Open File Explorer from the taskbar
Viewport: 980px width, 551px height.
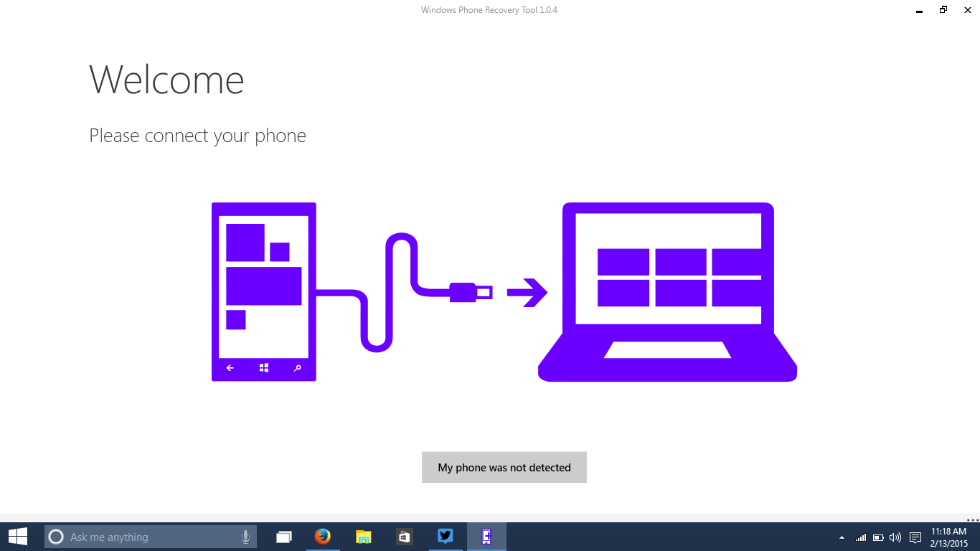click(364, 537)
